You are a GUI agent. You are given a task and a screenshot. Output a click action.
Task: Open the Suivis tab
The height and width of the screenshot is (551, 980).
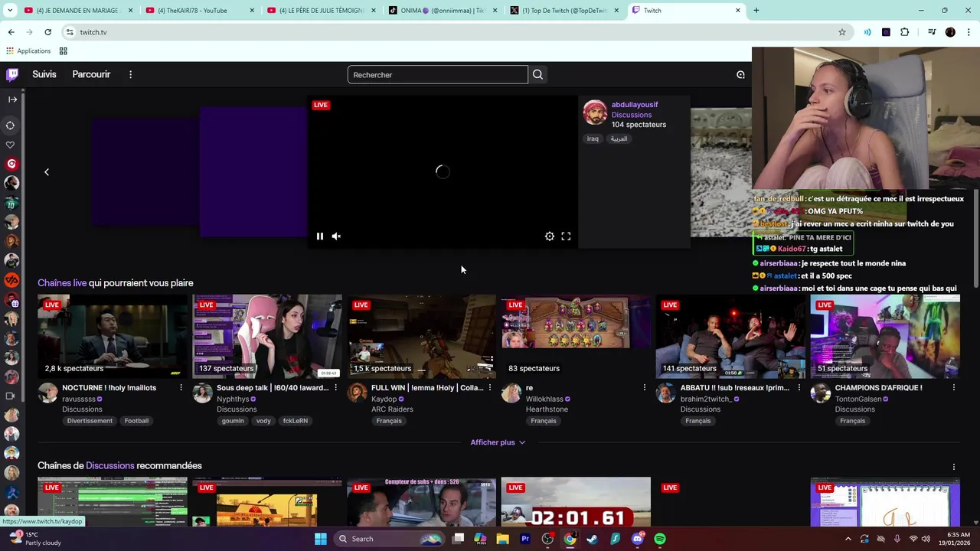[x=44, y=74]
